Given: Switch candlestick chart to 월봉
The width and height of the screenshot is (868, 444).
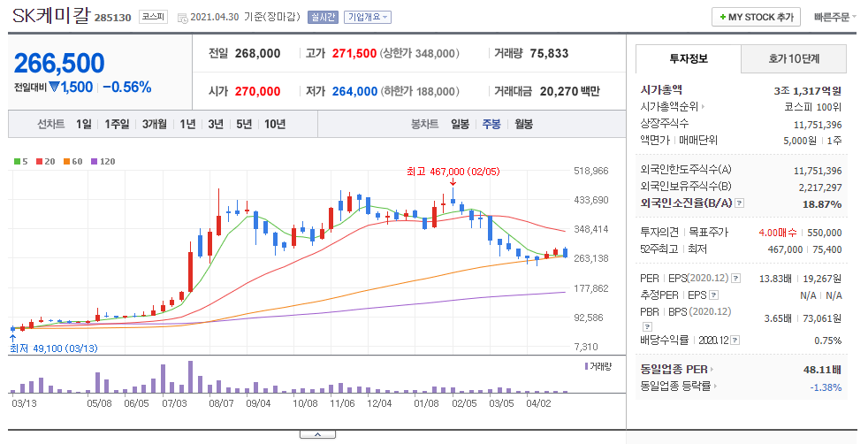Looking at the screenshot, I should pos(523,124).
